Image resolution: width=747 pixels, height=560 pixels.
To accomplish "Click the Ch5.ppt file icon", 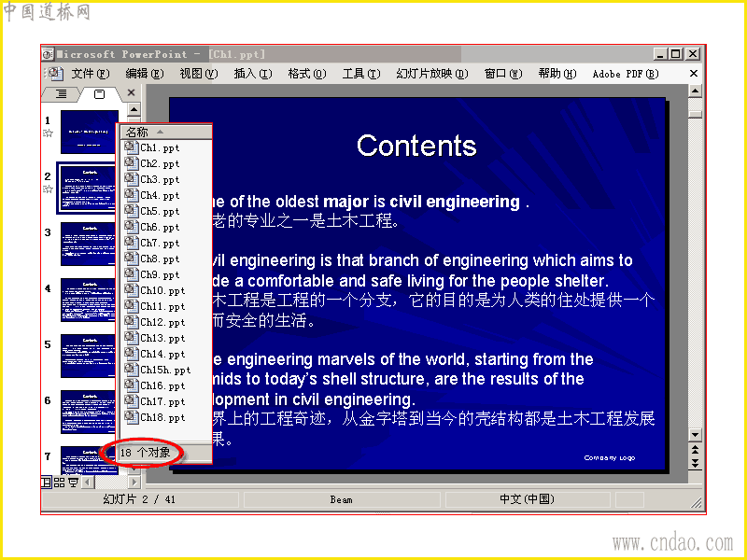I will click(131, 211).
